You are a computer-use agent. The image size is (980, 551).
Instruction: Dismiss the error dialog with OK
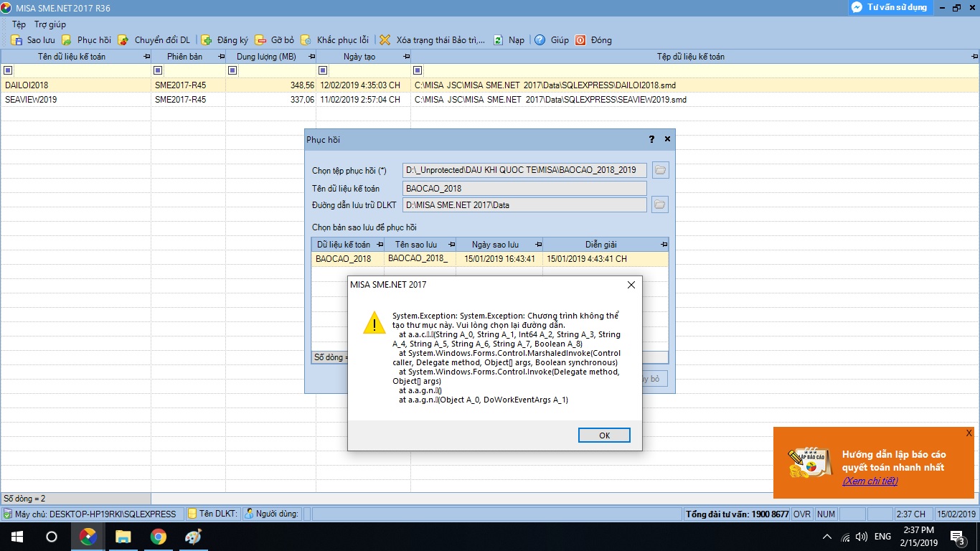click(x=604, y=435)
